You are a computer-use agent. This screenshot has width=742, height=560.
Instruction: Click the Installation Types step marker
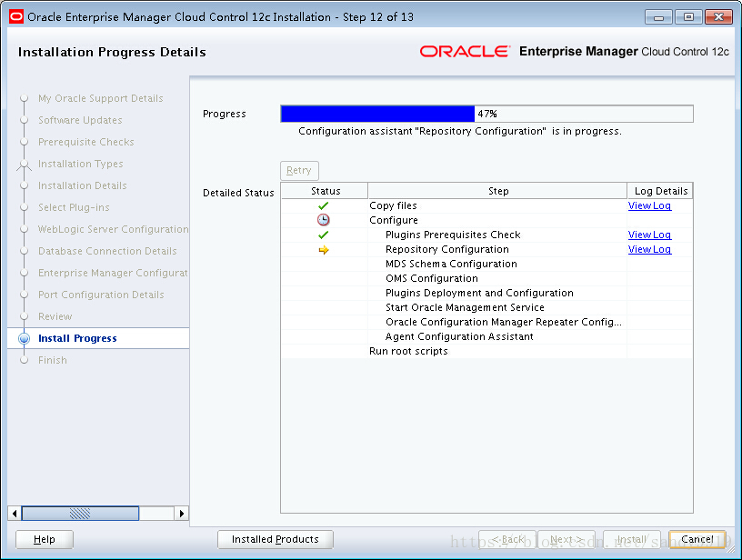pos(25,165)
